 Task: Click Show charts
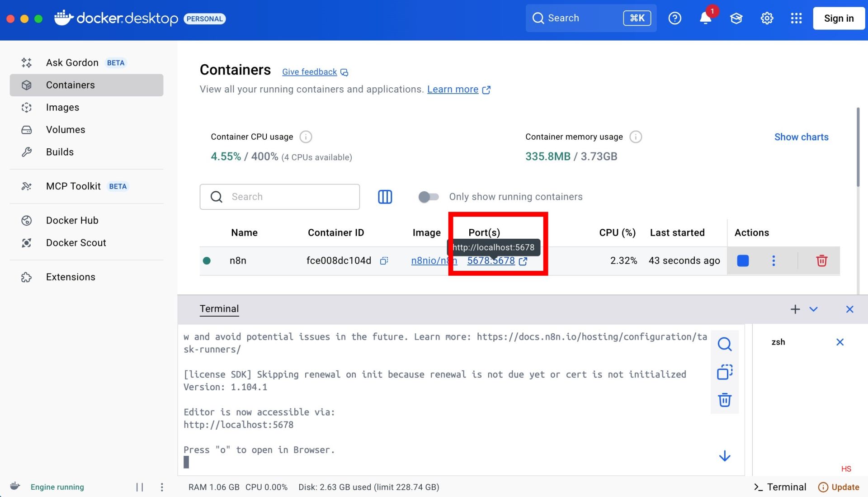coord(801,137)
